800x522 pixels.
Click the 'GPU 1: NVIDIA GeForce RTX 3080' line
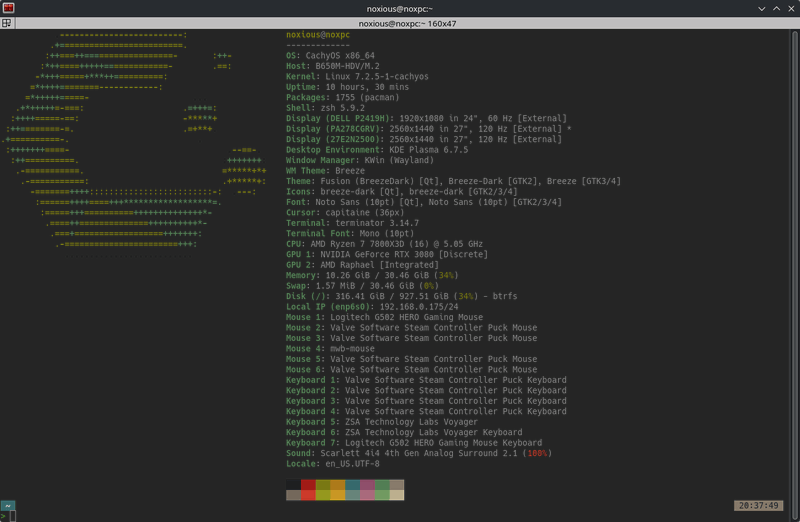coord(387,255)
